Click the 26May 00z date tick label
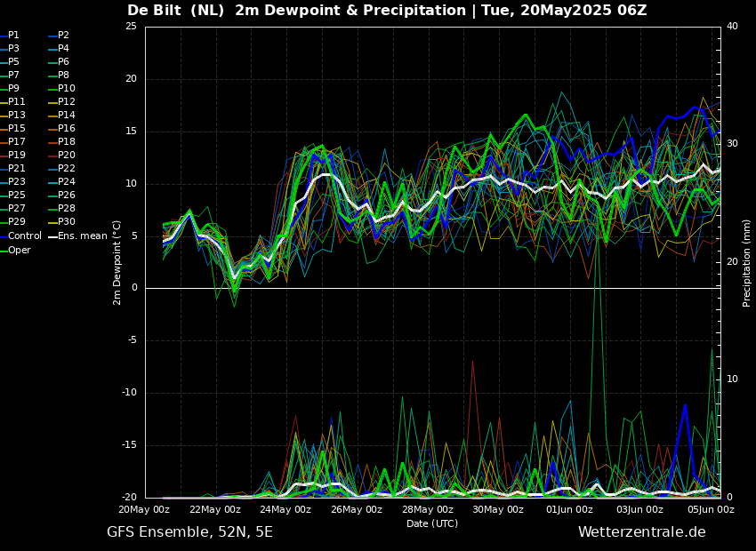Viewport: 756px width, 551px height. click(358, 509)
